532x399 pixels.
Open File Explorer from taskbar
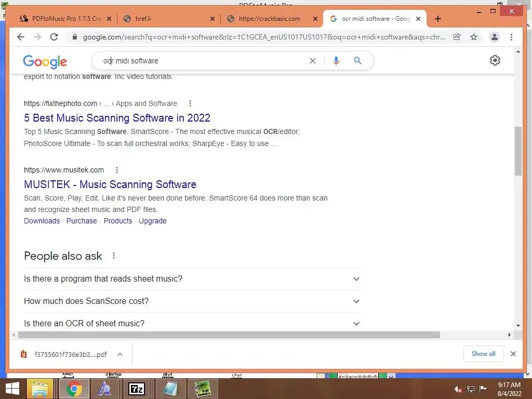(39, 389)
